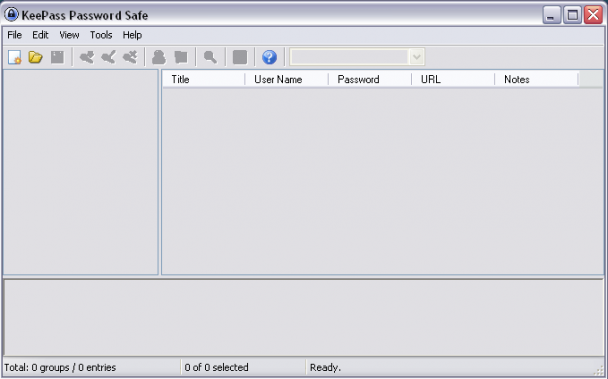This screenshot has width=608, height=379.
Task: Open the File menu
Action: [14, 35]
